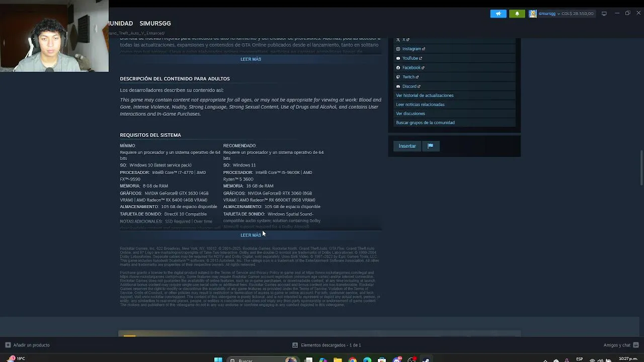Screen dimensions: 644x362
Task: Switch to Big Picture mode icon
Action: click(604, 14)
